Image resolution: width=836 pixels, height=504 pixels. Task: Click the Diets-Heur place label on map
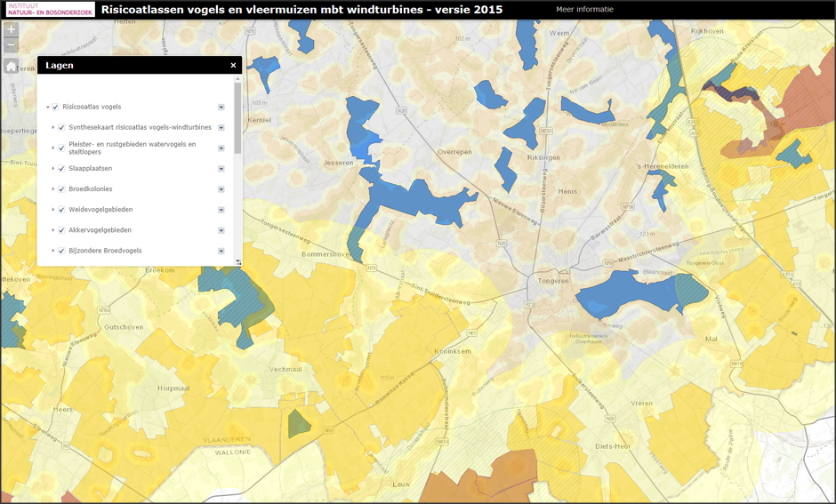tap(613, 446)
